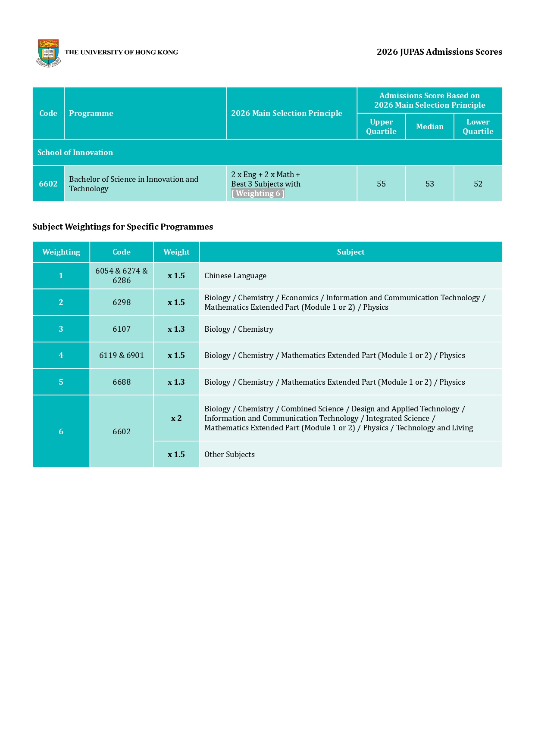Click x 1.3 weight in row 6107
Screen dimensions: 535x756
[x=176, y=329]
